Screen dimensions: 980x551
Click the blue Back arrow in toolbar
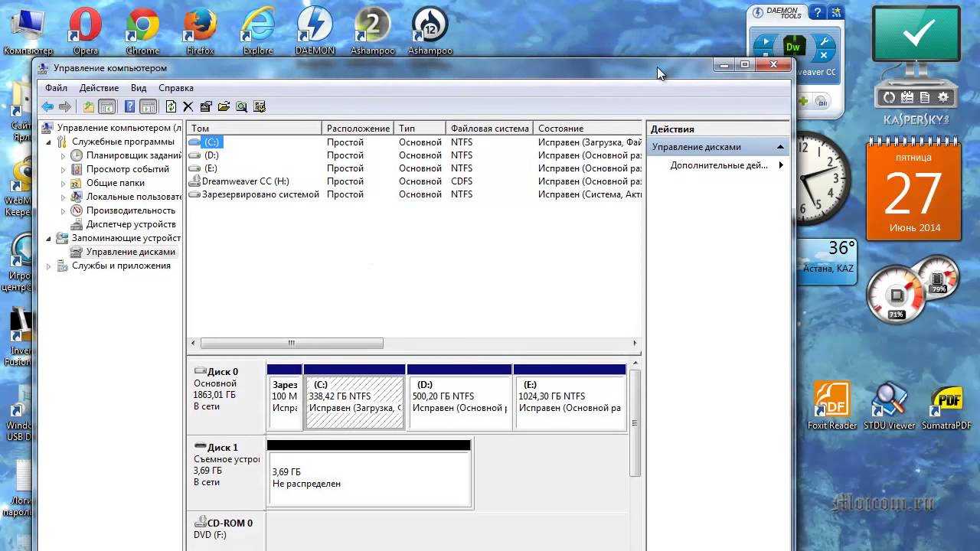click(x=47, y=107)
